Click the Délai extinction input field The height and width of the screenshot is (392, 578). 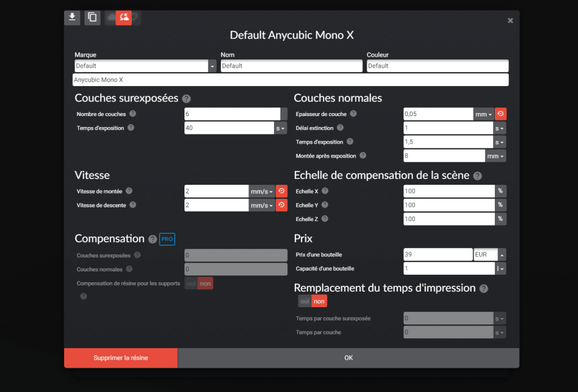(449, 128)
